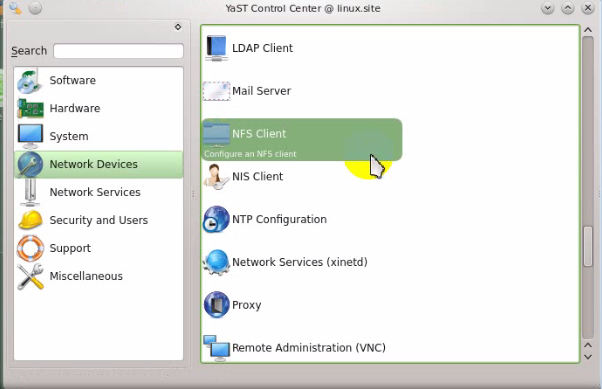Launch the Network Services (xinetd) gear icon
Image resolution: width=602 pixels, height=389 pixels.
point(216,262)
